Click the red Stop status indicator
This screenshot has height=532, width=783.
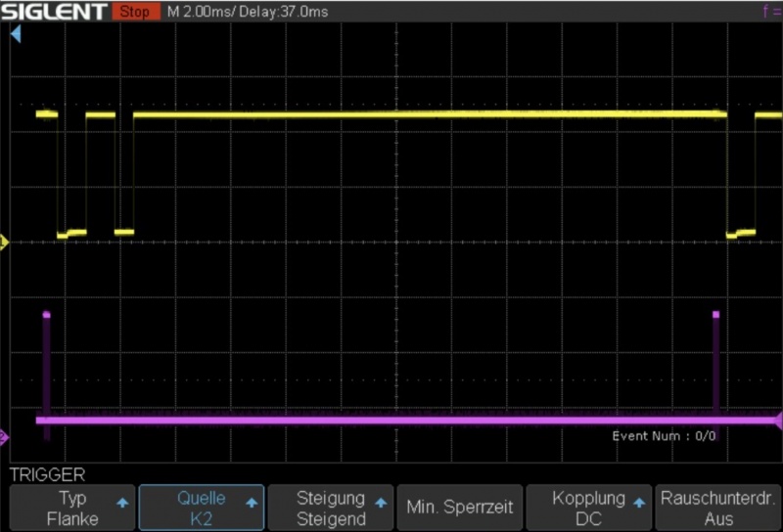(x=135, y=11)
